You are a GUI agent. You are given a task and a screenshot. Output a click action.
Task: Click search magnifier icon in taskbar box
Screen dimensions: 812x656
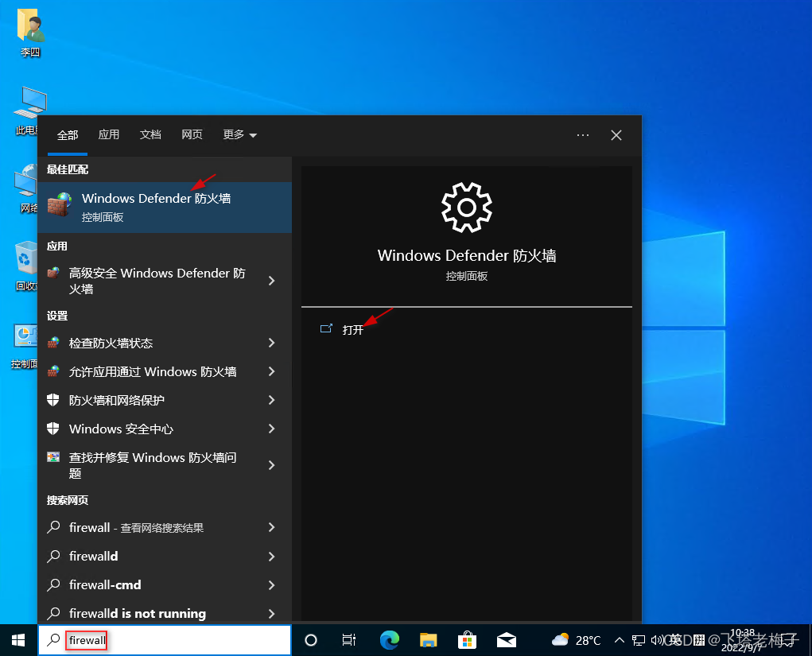tap(53, 640)
